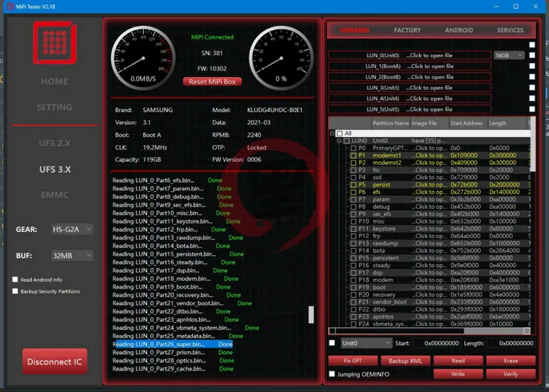Select the P12 frp partition row

[441, 236]
